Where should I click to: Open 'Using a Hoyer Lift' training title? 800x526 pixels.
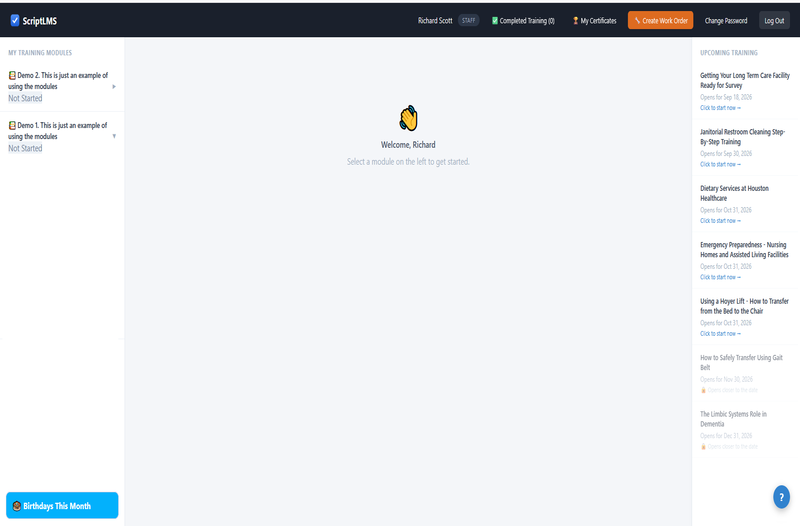(x=744, y=306)
